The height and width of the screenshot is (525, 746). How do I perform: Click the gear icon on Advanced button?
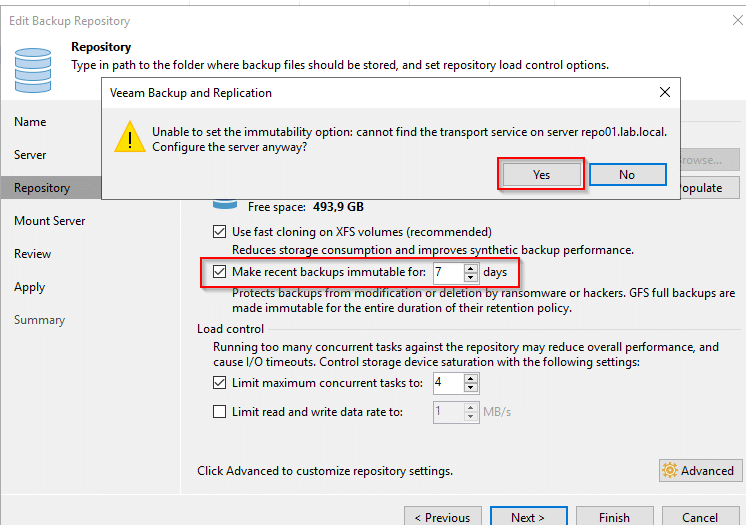[670, 470]
